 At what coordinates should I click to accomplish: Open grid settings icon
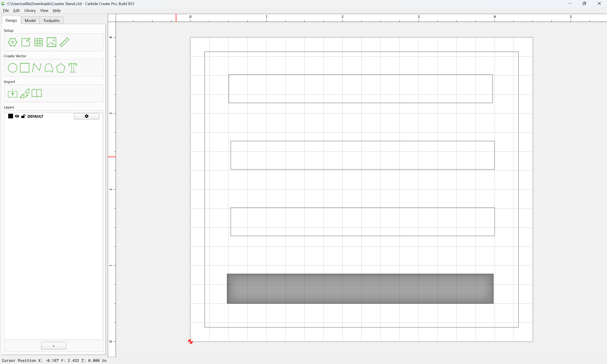pyautogui.click(x=39, y=42)
